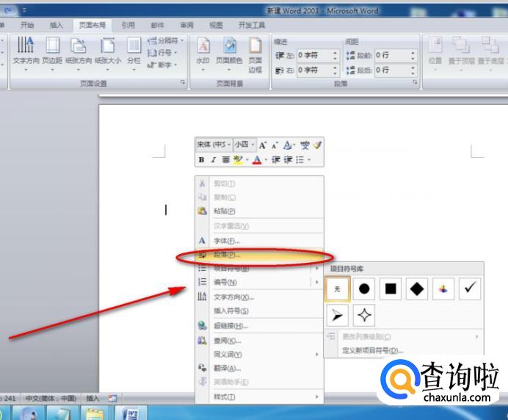
Task: Click Shrink Font on the mini toolbar
Action: click(275, 146)
